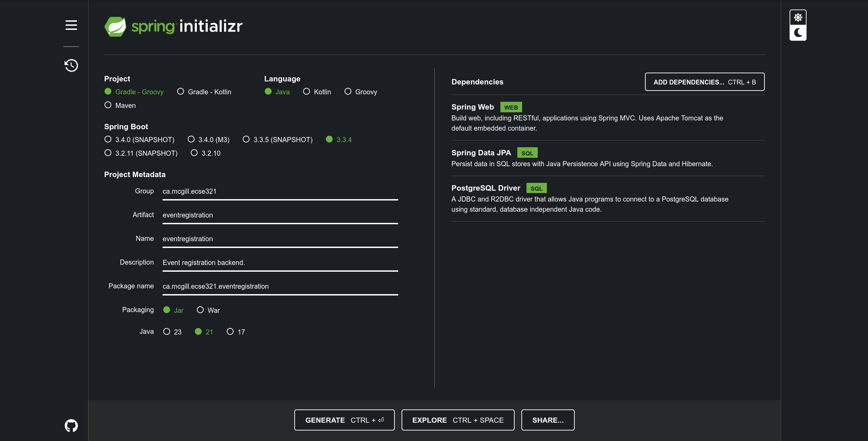Click SQL tag beside PostgreSQL Driver
868x441 pixels.
tap(536, 188)
